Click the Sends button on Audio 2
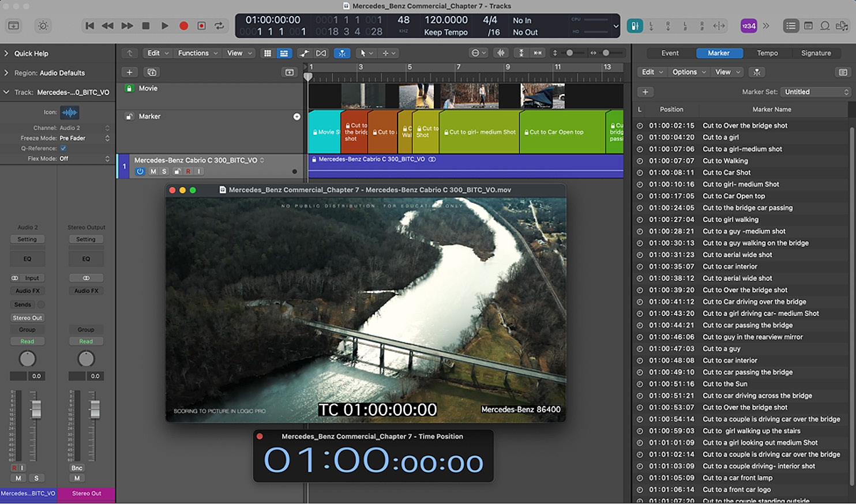The height and width of the screenshot is (504, 856). 22,304
